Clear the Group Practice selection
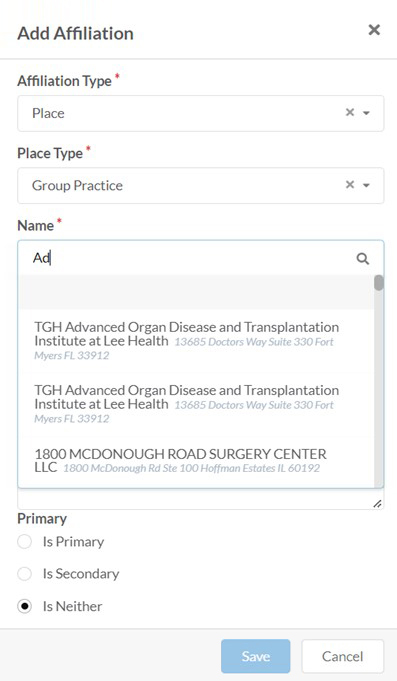The width and height of the screenshot is (397, 681). 350,185
